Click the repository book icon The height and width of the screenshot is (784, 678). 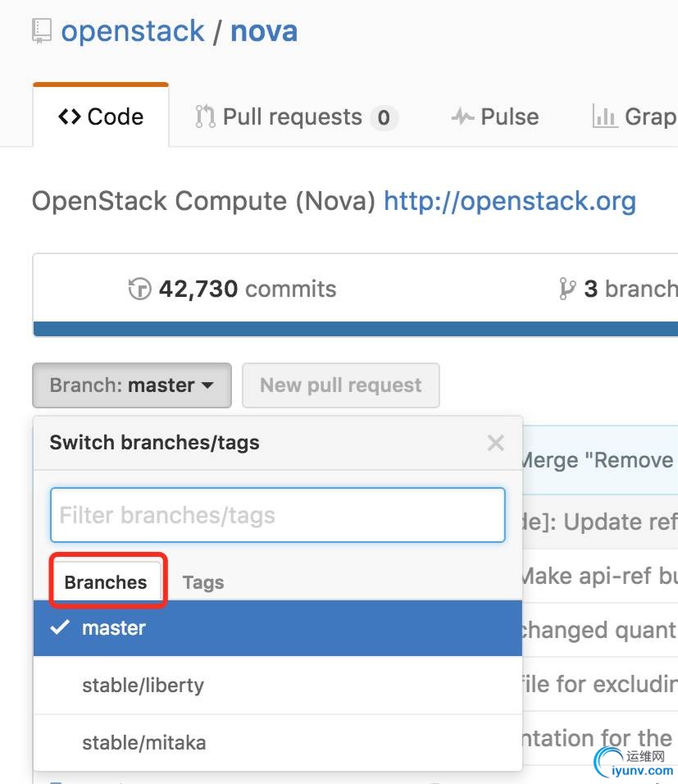(x=41, y=32)
